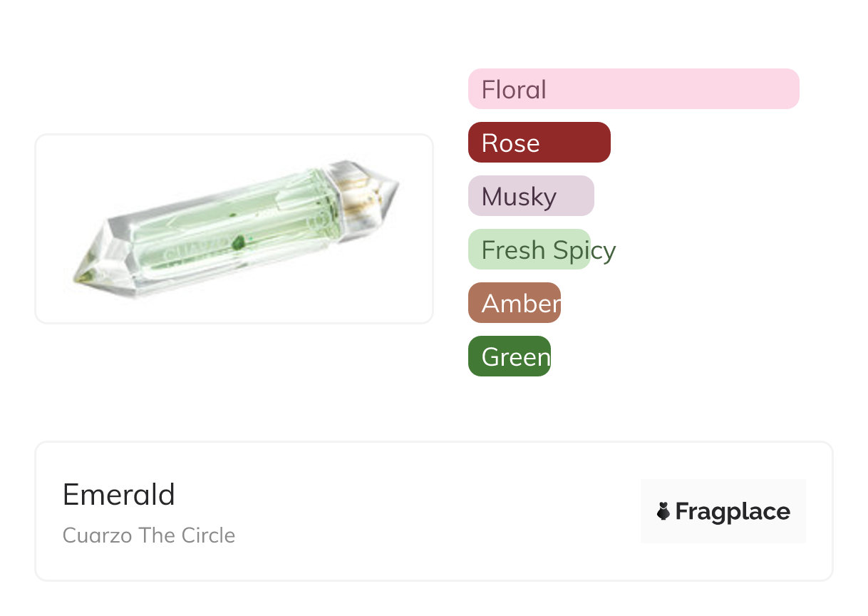Click the pointed crystal tip of the bottle

pos(84,274)
